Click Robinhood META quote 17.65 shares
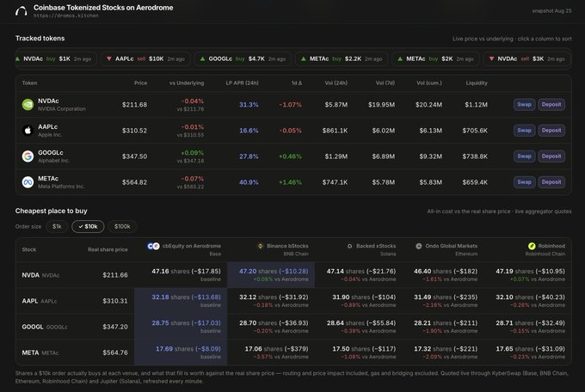The height and width of the screenshot is (392, 585). click(530, 349)
